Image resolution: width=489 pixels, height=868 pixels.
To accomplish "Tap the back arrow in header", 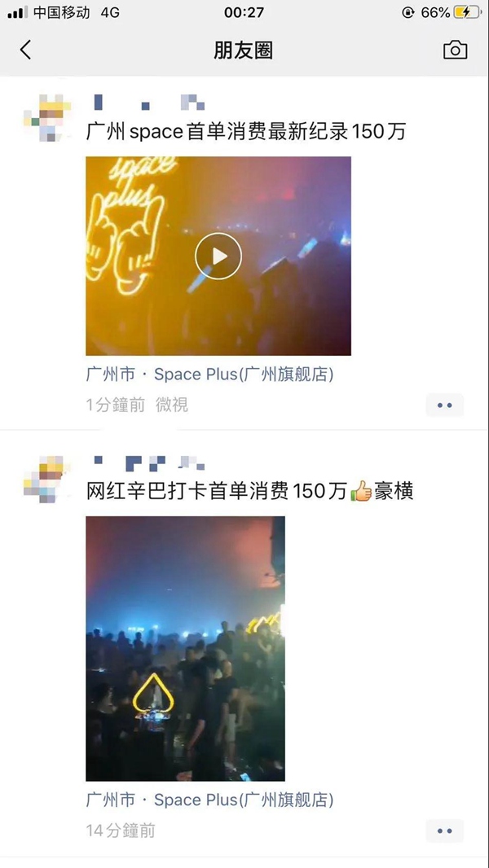I will pyautogui.click(x=25, y=50).
